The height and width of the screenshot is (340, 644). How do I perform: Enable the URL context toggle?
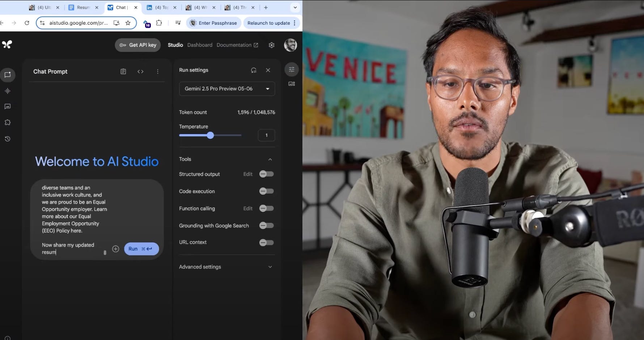[267, 242]
